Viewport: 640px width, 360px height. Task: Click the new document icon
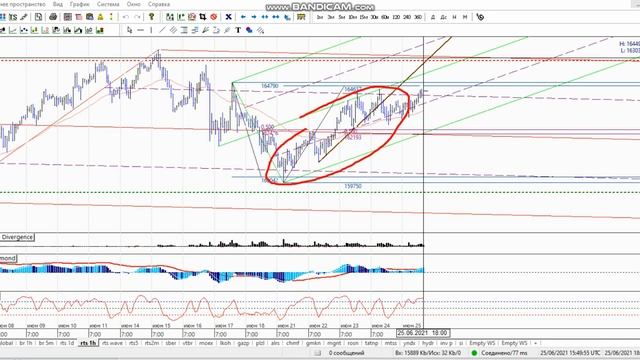point(38,17)
